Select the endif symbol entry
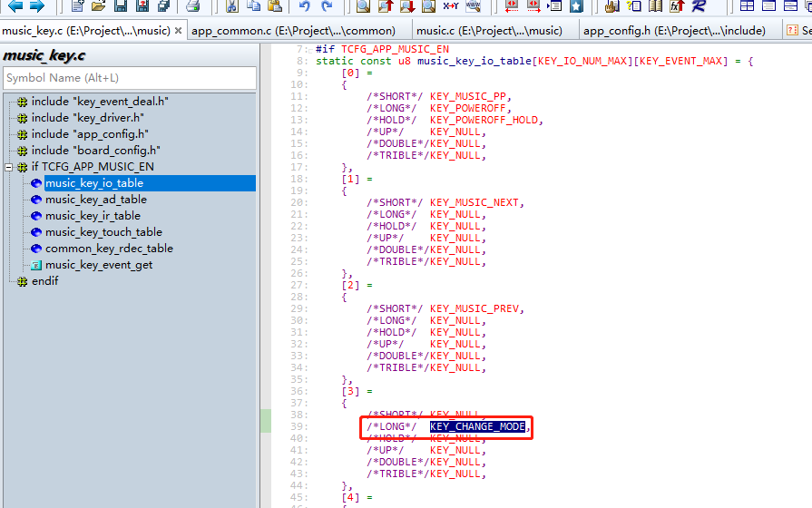 (x=45, y=281)
